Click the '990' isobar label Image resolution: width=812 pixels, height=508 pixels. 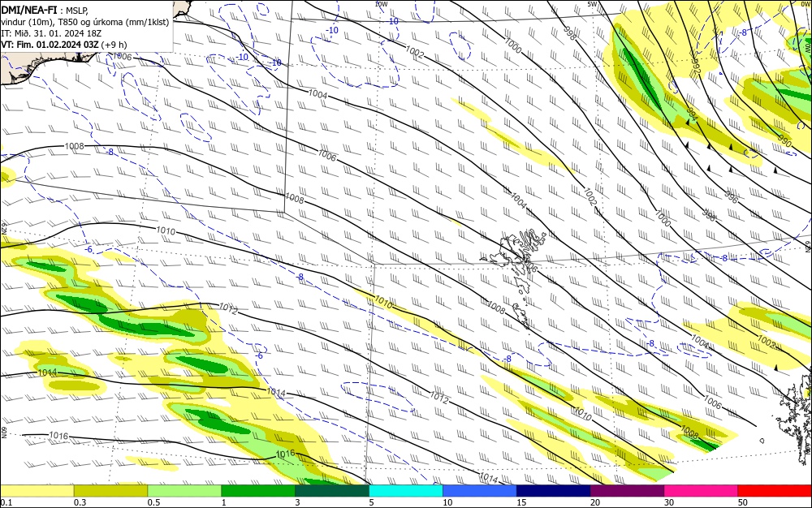tap(785, 140)
